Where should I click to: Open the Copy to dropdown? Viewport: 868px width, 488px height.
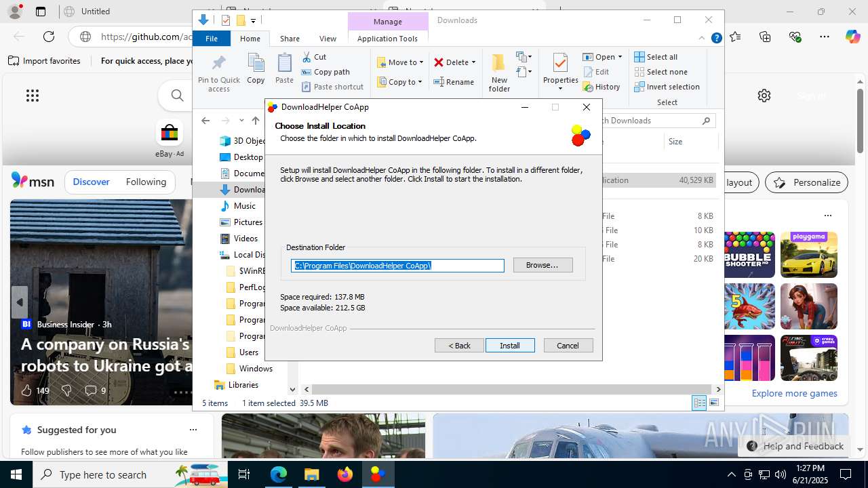point(400,82)
